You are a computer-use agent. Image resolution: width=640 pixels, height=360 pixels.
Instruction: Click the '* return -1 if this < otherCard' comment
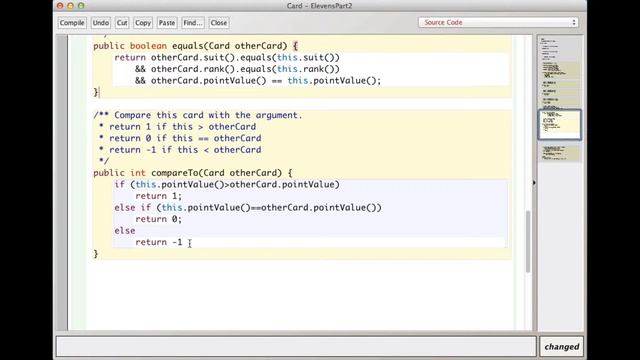[x=180, y=150]
